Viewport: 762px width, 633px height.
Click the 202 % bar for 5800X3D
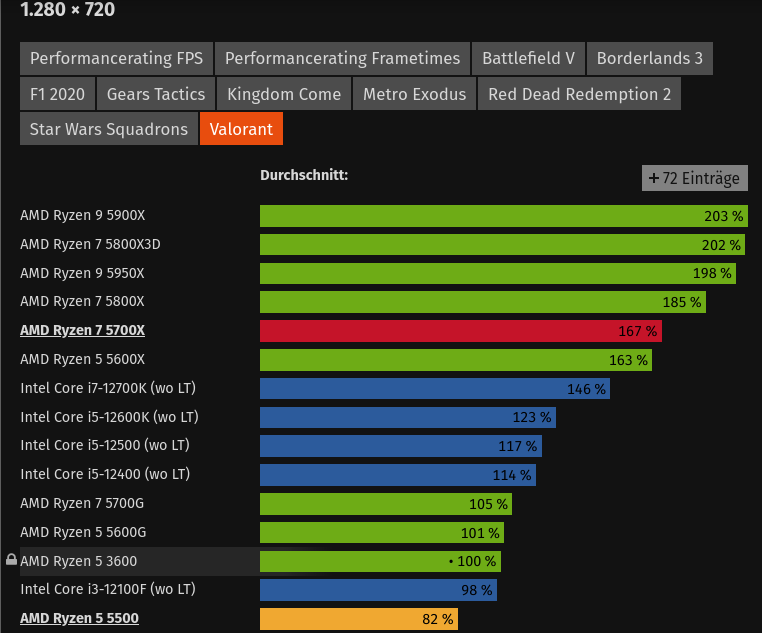[x=502, y=244]
